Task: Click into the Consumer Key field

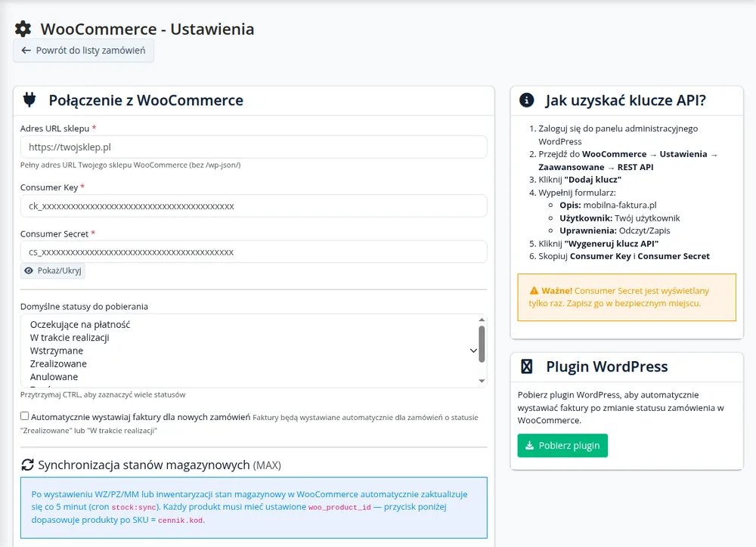Action: pos(253,206)
